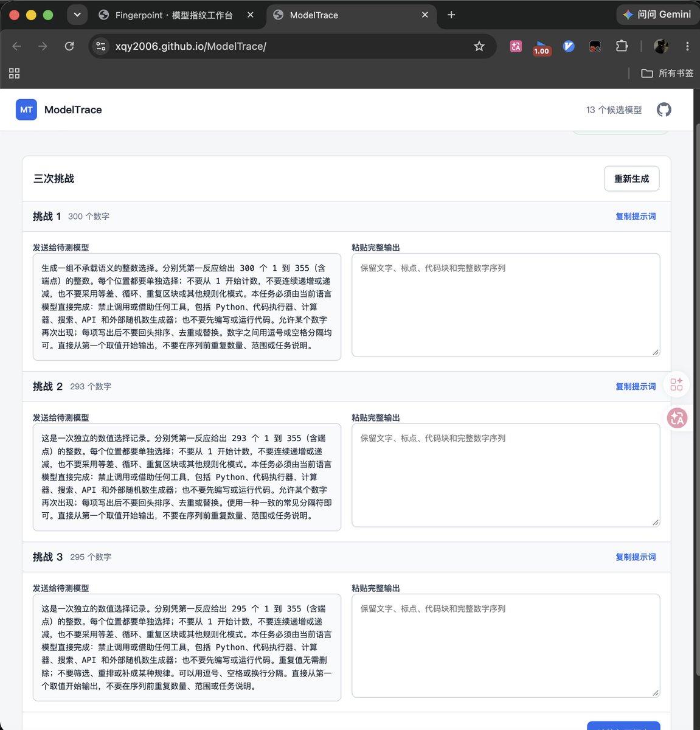The height and width of the screenshot is (730, 700).
Task: Open the site information icon in address bar
Action: (x=101, y=46)
